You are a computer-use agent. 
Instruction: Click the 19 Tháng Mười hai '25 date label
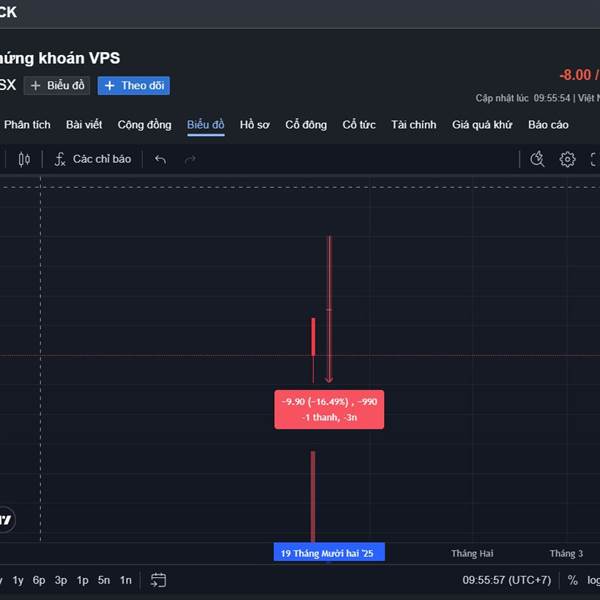329,553
